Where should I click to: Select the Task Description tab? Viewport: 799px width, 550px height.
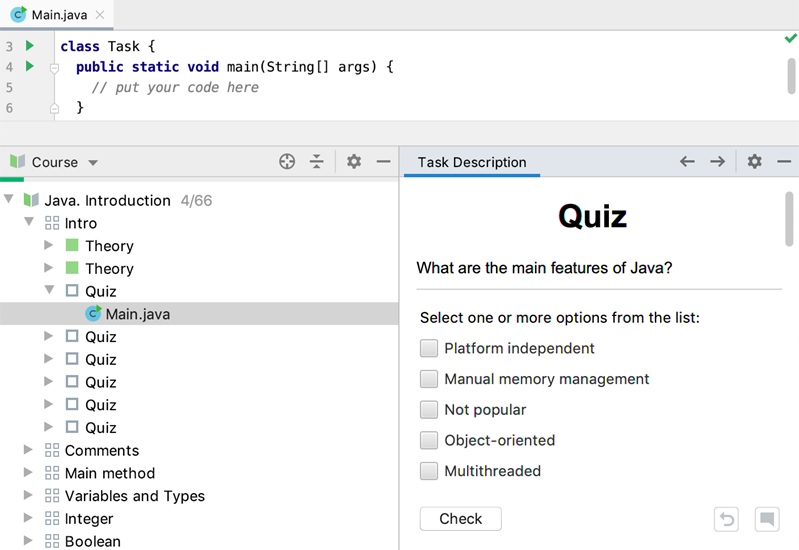tap(471, 162)
